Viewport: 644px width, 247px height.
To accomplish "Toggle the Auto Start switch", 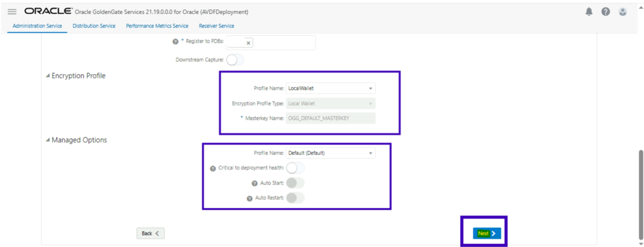I will tap(296, 183).
